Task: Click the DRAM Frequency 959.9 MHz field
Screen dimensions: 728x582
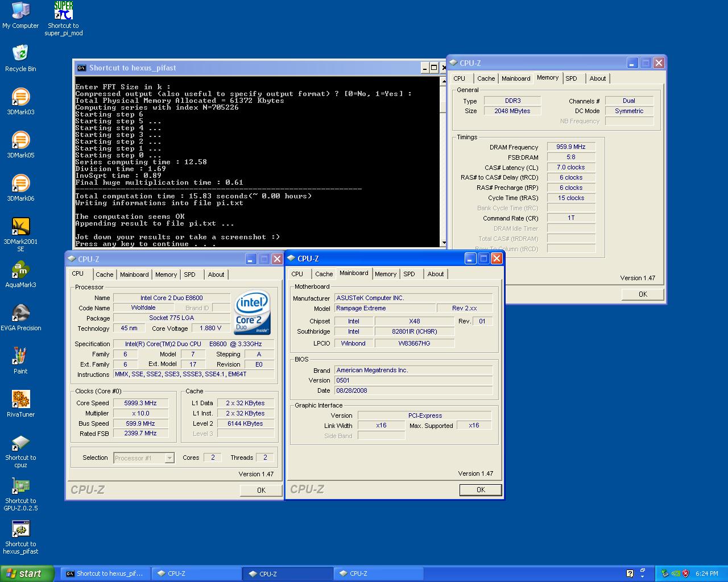Action: (571, 147)
